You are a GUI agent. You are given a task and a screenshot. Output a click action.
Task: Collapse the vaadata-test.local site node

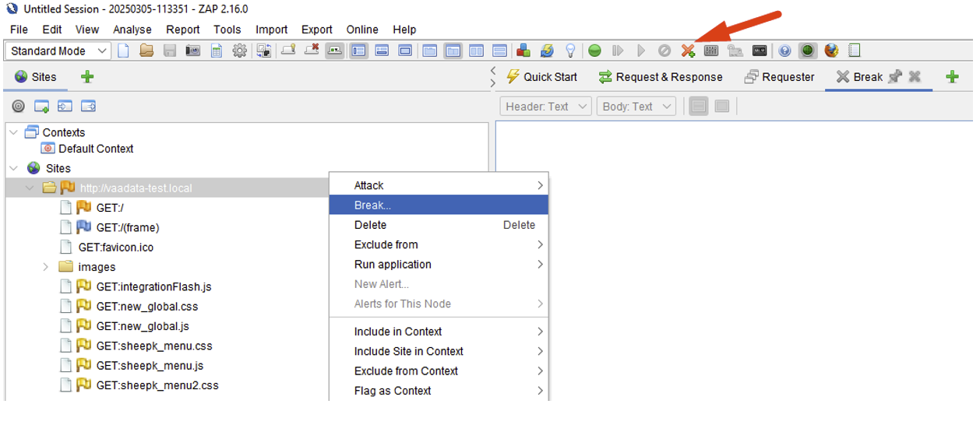(30, 188)
